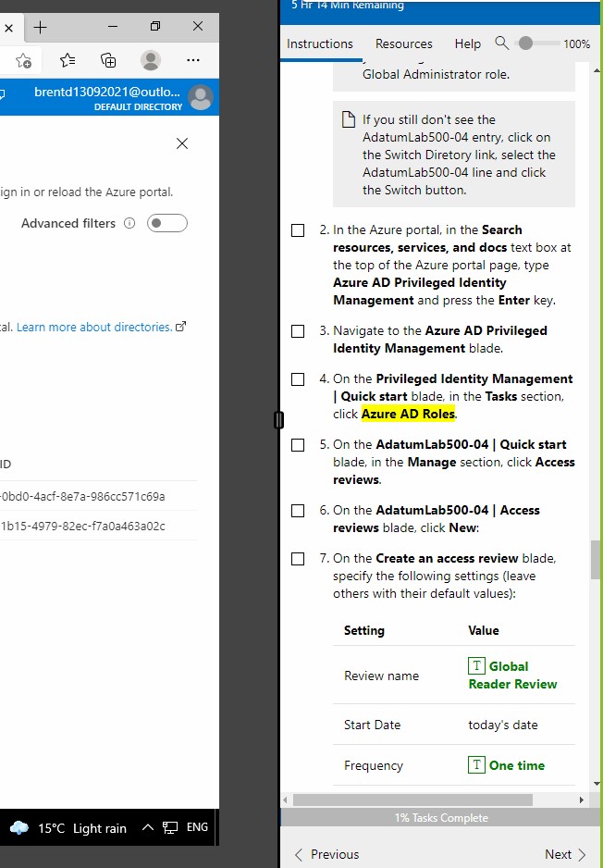The image size is (603, 868).
Task: Click the 1% Tasks Complete progress bar
Action: [x=441, y=818]
